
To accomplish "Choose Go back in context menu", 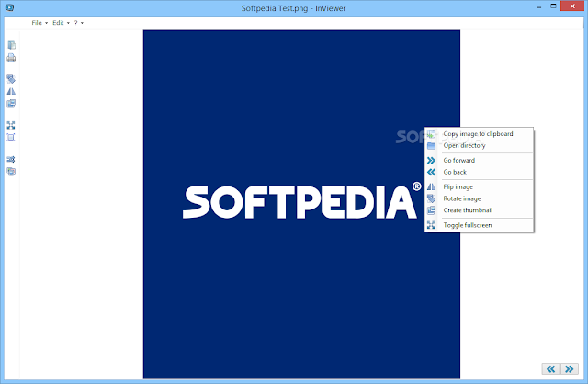I will pyautogui.click(x=479, y=172).
